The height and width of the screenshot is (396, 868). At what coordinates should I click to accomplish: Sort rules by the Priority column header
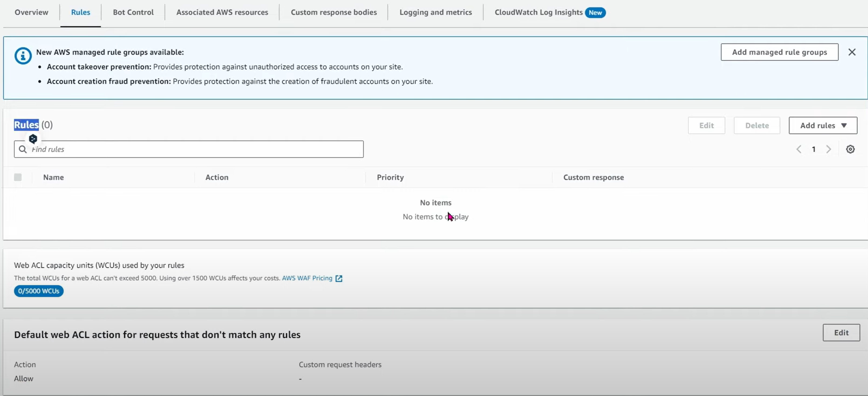(390, 177)
